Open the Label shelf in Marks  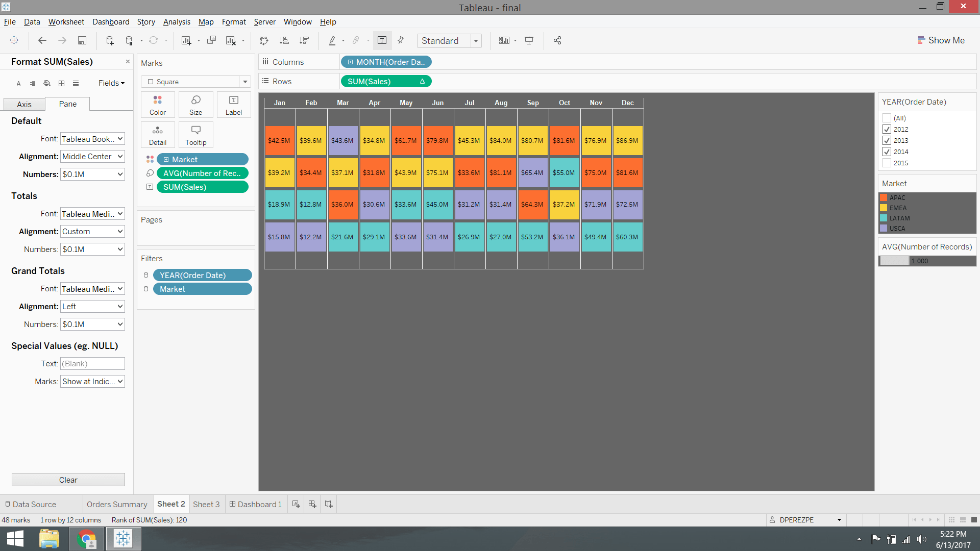[234, 105]
